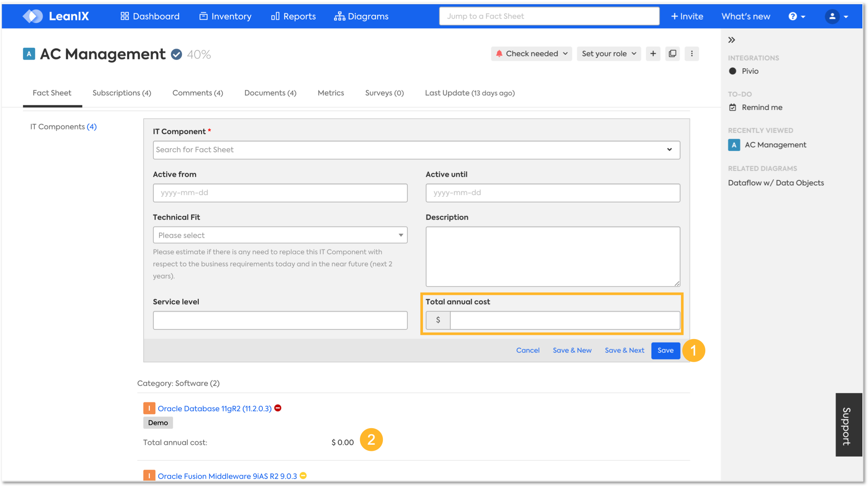
Task: Switch to the Subscriptions (4) tab
Action: pos(122,93)
